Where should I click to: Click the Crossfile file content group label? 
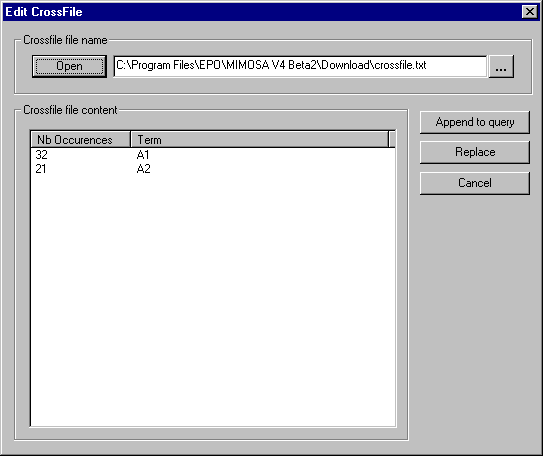(x=70, y=110)
